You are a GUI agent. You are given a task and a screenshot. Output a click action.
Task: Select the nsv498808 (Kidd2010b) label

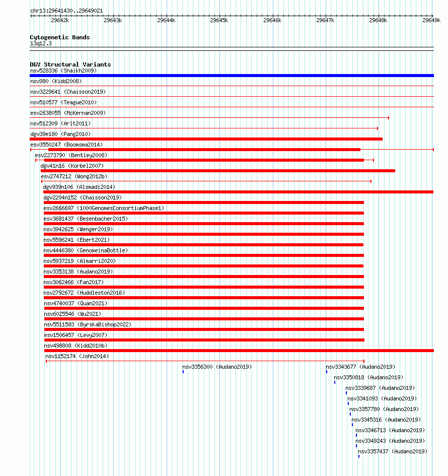click(x=76, y=346)
